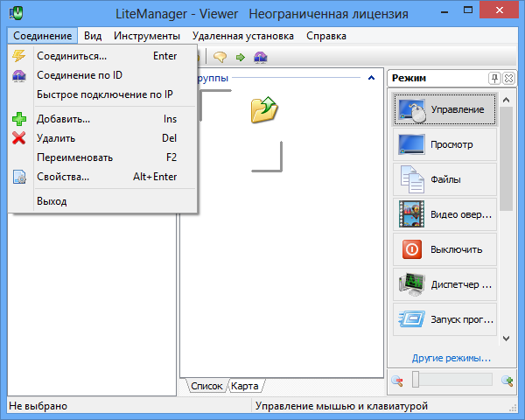Click the chat bubble toolbar icon

pyautogui.click(x=220, y=57)
